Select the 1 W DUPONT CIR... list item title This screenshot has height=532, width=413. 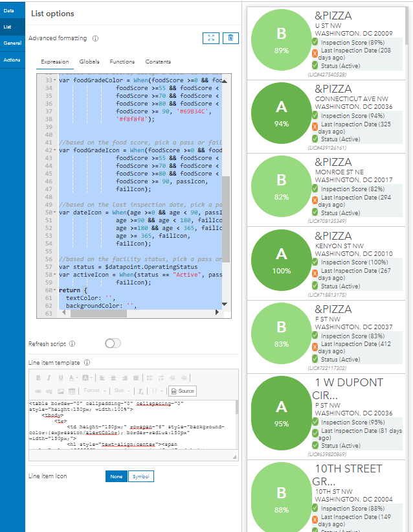tap(348, 389)
